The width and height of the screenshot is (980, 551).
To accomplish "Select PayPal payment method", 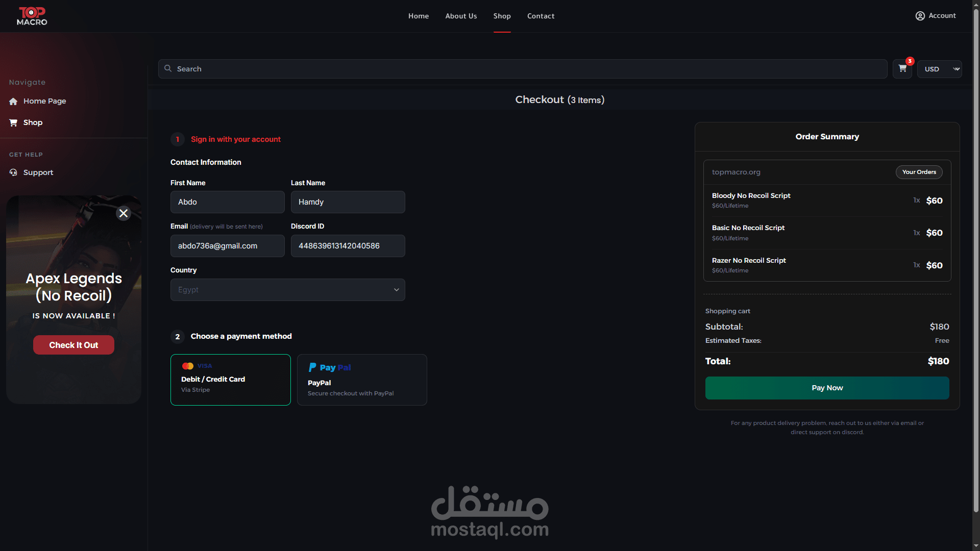I will [362, 380].
